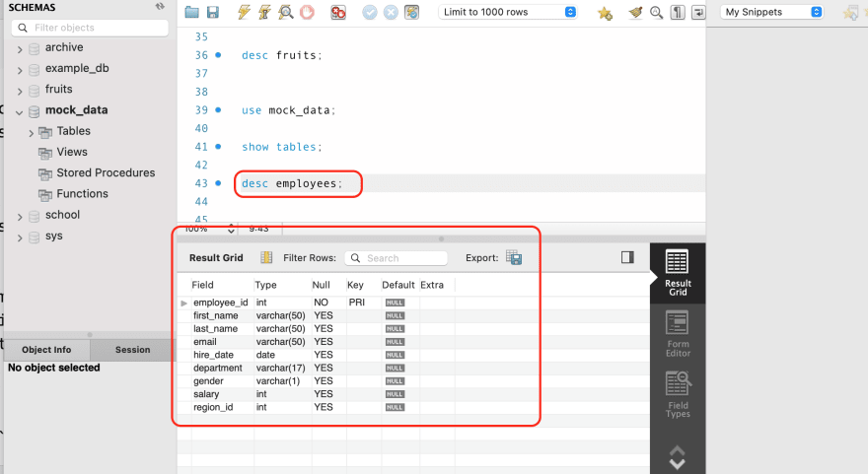
Task: Click the Result Grid table icon next to the label
Action: click(266, 258)
